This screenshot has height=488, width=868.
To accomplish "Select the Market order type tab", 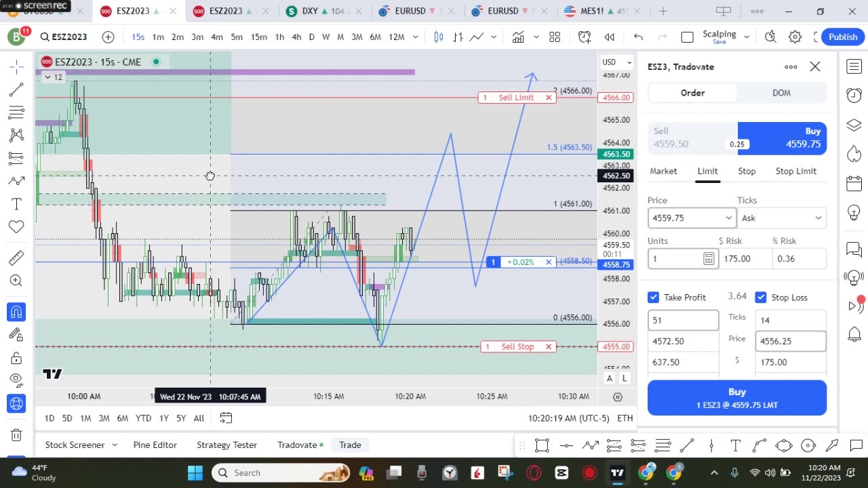I will [x=663, y=171].
